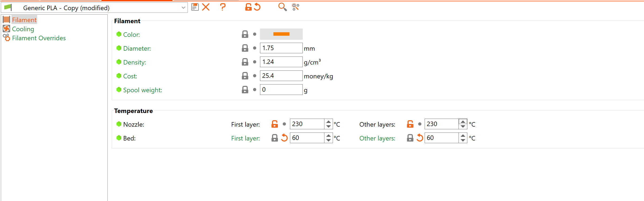Click the Spool weight input field
This screenshot has width=644, height=201.
click(281, 90)
